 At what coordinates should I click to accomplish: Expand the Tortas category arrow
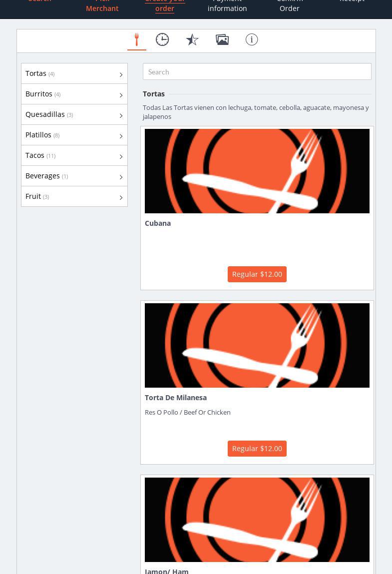[x=121, y=74]
